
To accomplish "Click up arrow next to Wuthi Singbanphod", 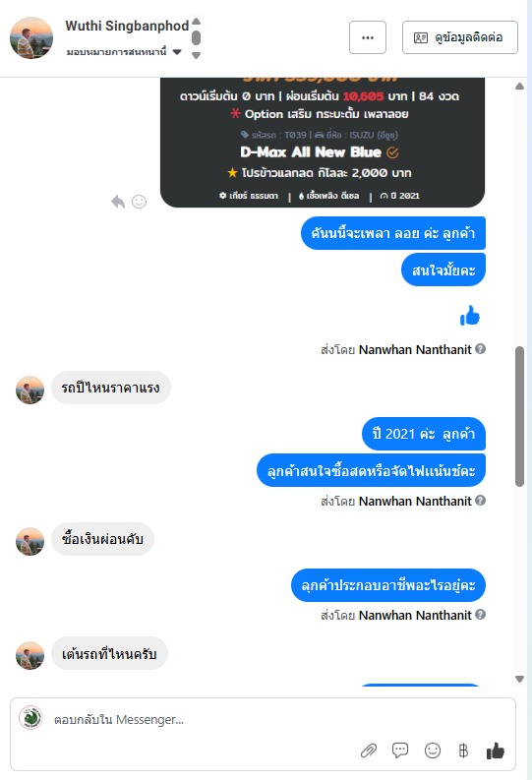I will [x=197, y=22].
